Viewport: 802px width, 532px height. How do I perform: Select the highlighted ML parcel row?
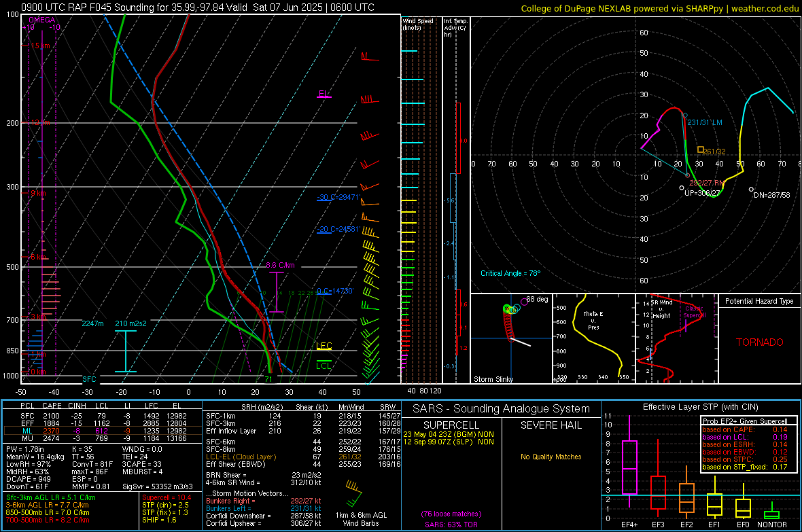[x=103, y=431]
